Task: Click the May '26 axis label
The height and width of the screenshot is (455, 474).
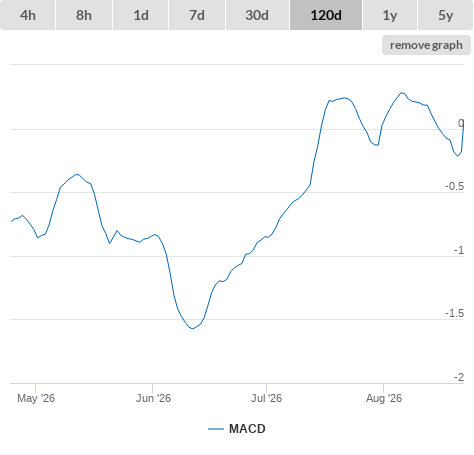Action: [x=36, y=398]
